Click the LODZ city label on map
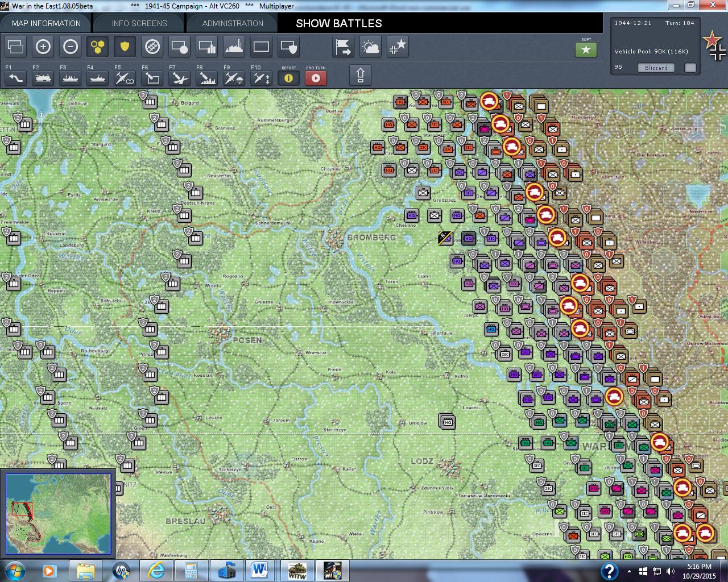The height and width of the screenshot is (582, 728). pos(422,461)
